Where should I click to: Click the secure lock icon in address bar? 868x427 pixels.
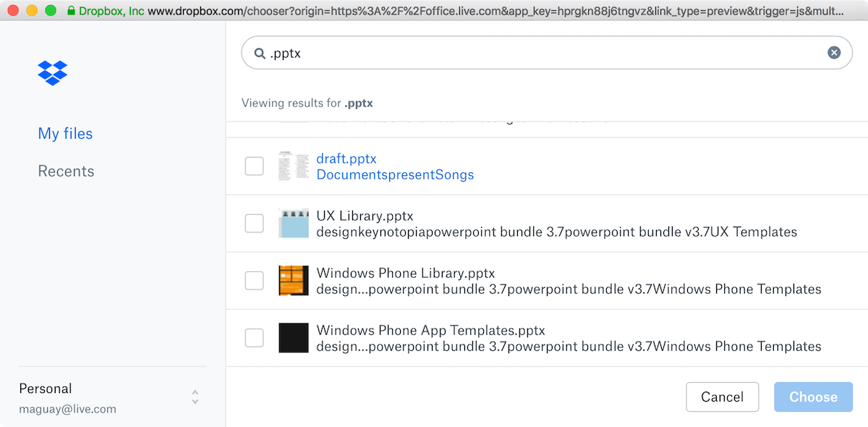point(71,11)
